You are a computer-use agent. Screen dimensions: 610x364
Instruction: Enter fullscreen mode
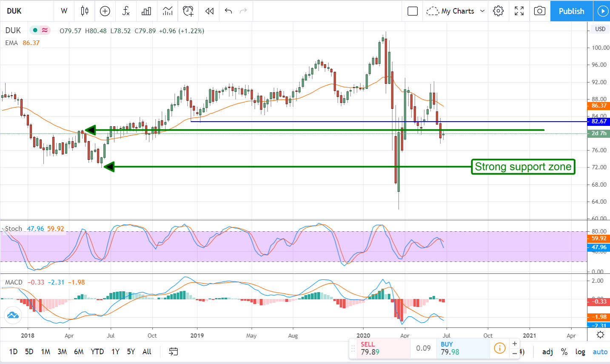(519, 11)
